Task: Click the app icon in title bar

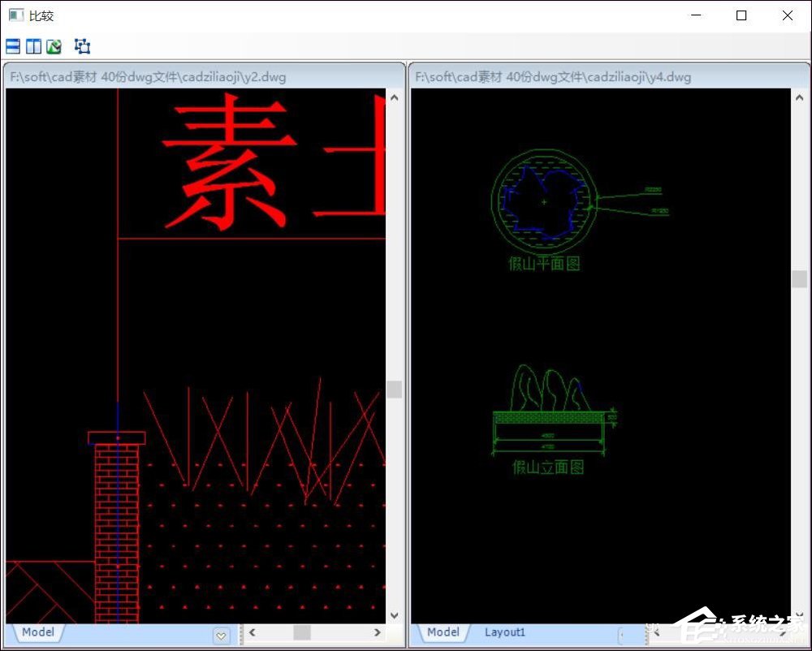Action: pyautogui.click(x=15, y=15)
